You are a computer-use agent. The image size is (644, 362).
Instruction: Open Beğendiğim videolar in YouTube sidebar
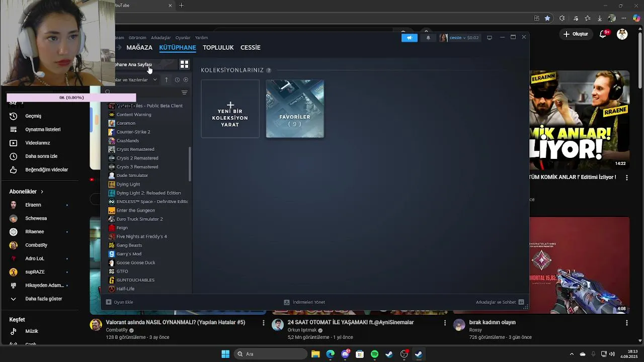coord(46,170)
